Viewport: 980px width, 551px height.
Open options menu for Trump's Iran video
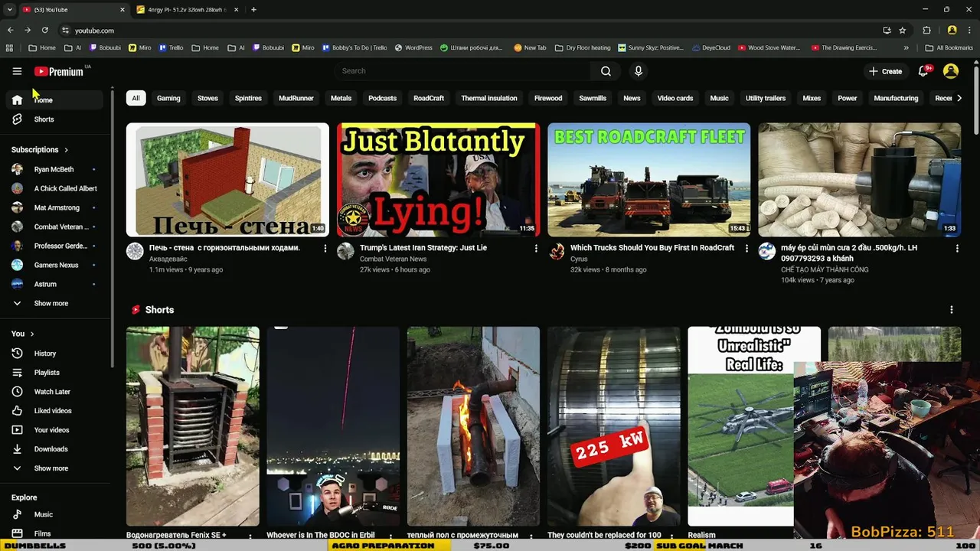536,249
